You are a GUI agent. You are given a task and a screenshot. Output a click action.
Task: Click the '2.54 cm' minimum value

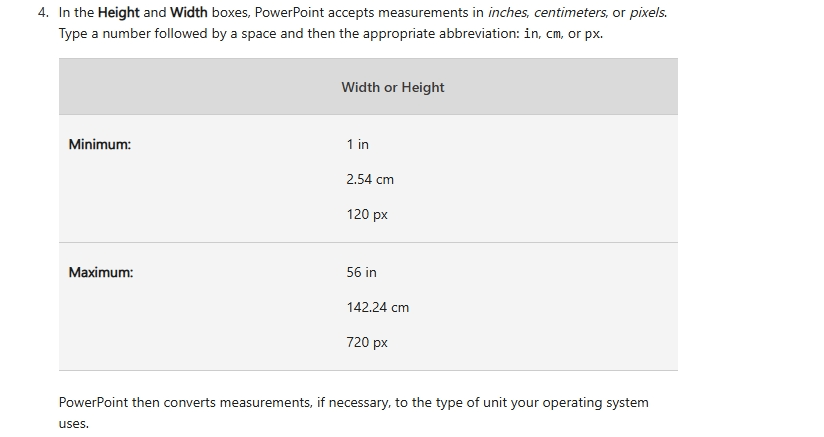[370, 180]
